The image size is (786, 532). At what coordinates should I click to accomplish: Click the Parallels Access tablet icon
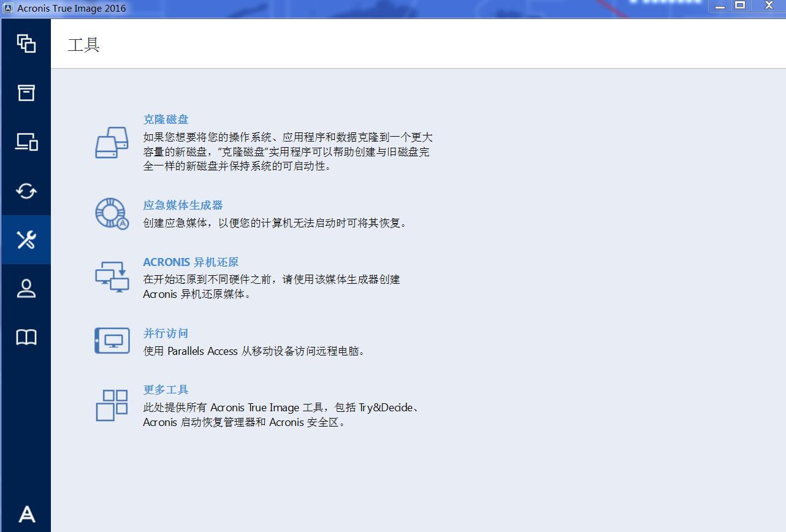(x=111, y=341)
